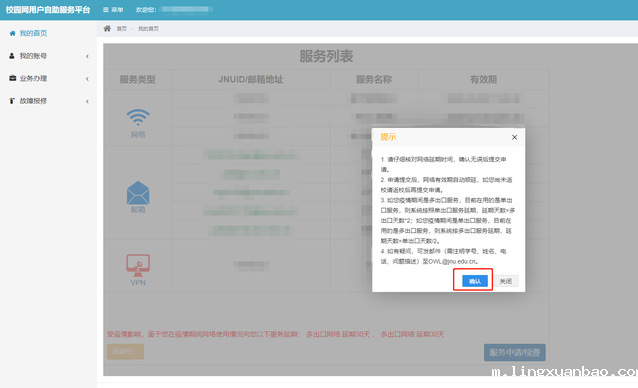Open the 故障报修 sidebar menu

tap(33, 101)
